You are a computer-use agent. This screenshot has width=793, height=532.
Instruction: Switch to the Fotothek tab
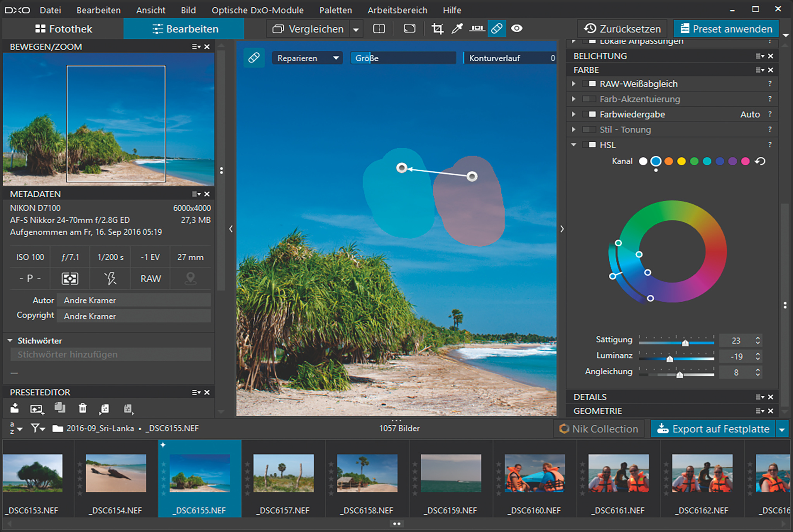point(64,29)
